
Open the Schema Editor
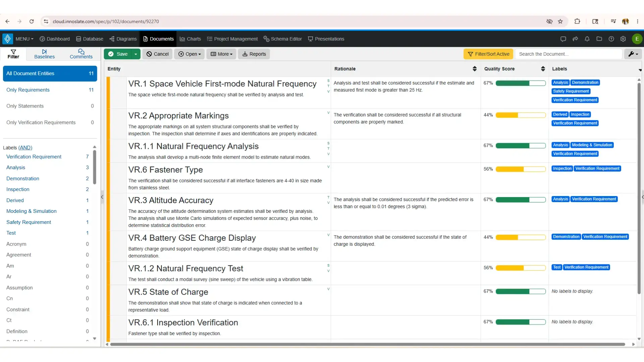282,39
